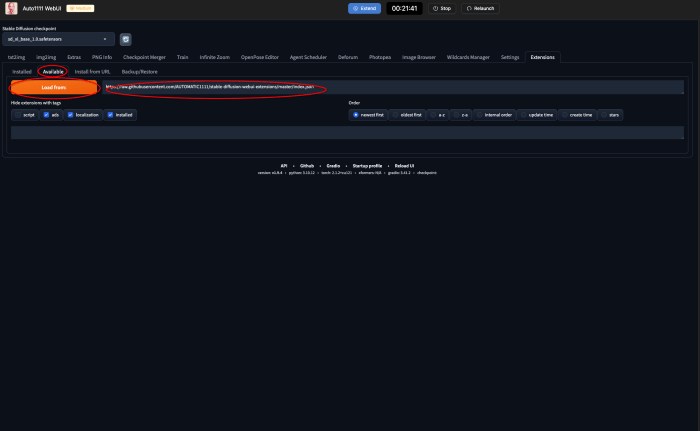700x431 pixels.
Task: Open the Install from URL sub-tab
Action: click(x=92, y=71)
